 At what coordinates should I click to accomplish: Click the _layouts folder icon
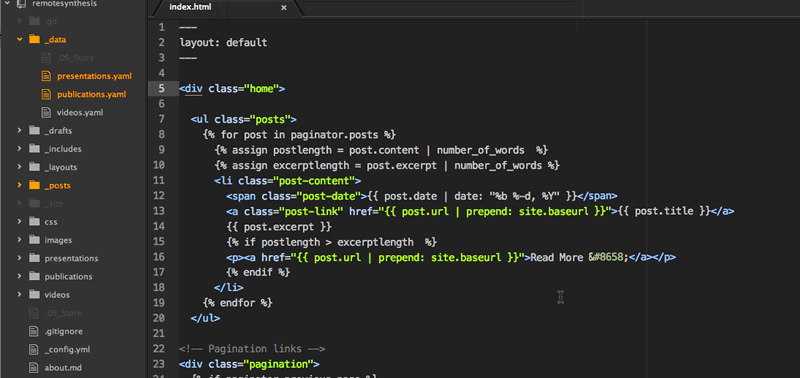coord(34,167)
